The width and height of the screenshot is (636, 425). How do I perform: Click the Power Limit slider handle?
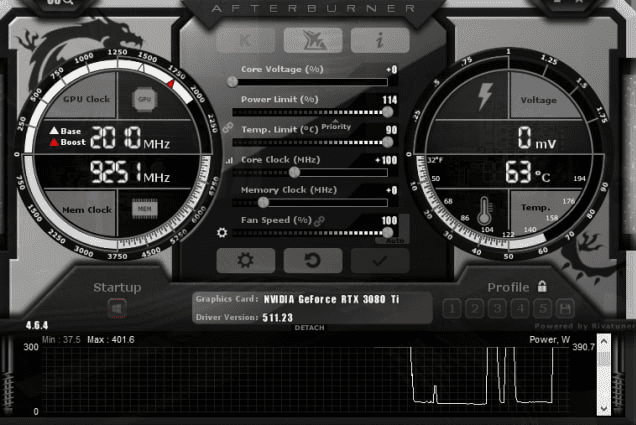387,112
